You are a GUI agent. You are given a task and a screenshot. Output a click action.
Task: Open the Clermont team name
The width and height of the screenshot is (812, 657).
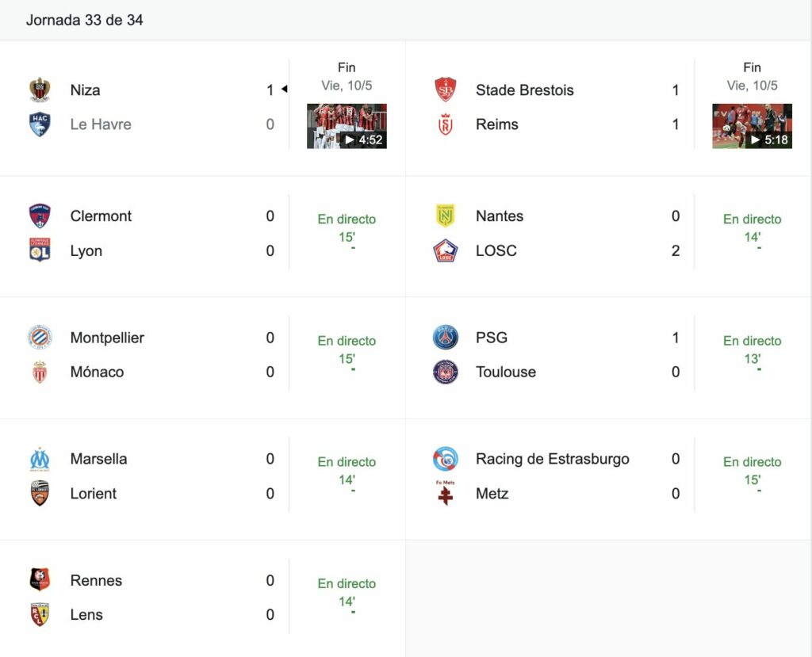pos(101,216)
